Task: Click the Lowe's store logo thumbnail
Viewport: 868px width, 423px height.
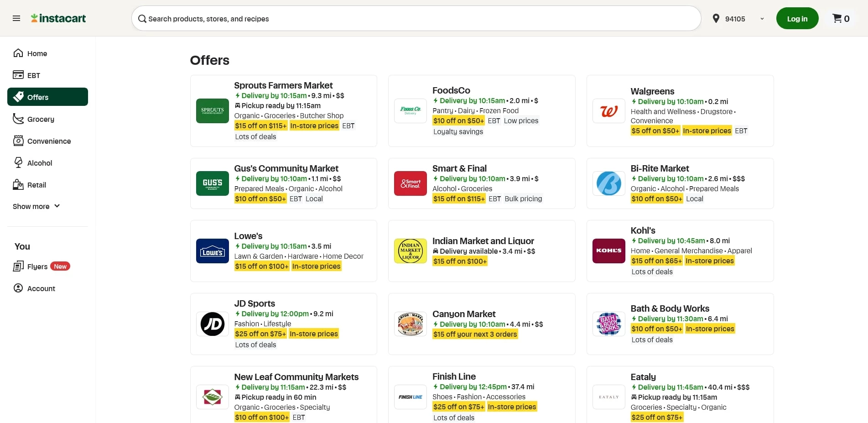Action: [x=212, y=251]
